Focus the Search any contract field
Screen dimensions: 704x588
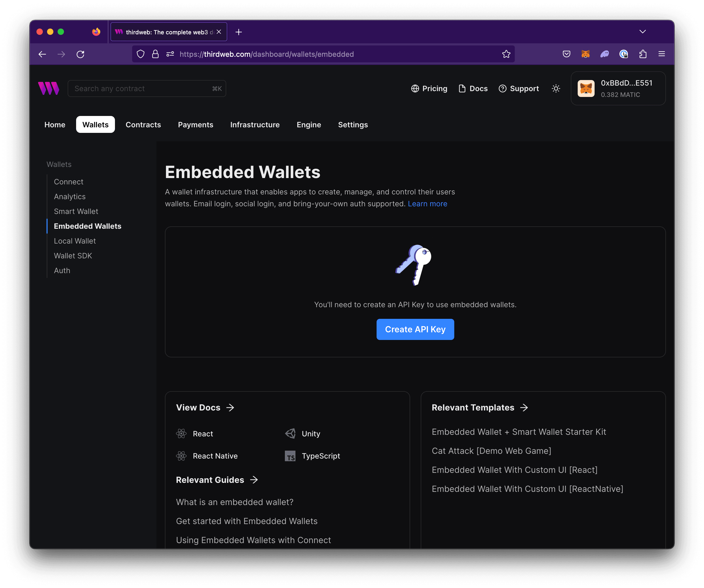[142, 88]
